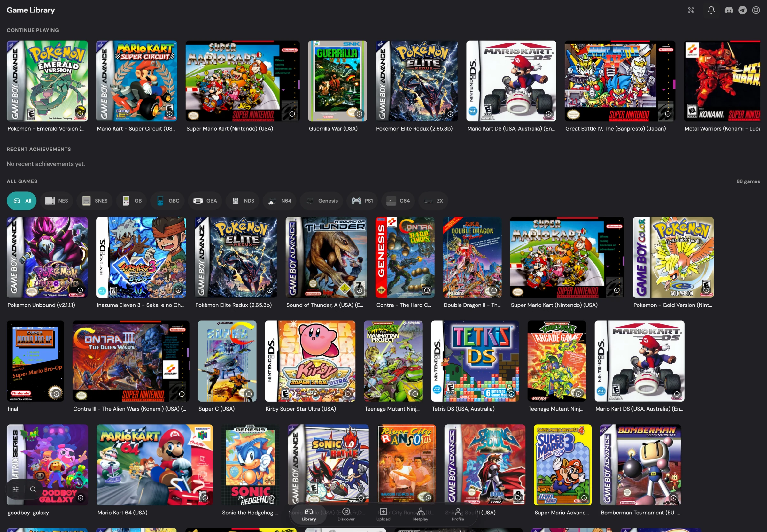This screenshot has height=532, width=767.
Task: Filter games by C64 platform
Action: pyautogui.click(x=398, y=201)
